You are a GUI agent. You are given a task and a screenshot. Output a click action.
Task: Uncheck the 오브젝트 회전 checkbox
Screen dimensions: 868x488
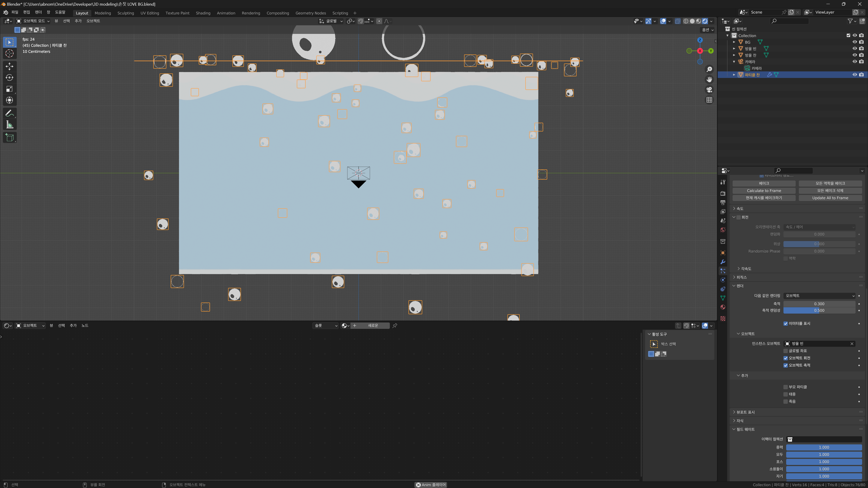point(785,358)
